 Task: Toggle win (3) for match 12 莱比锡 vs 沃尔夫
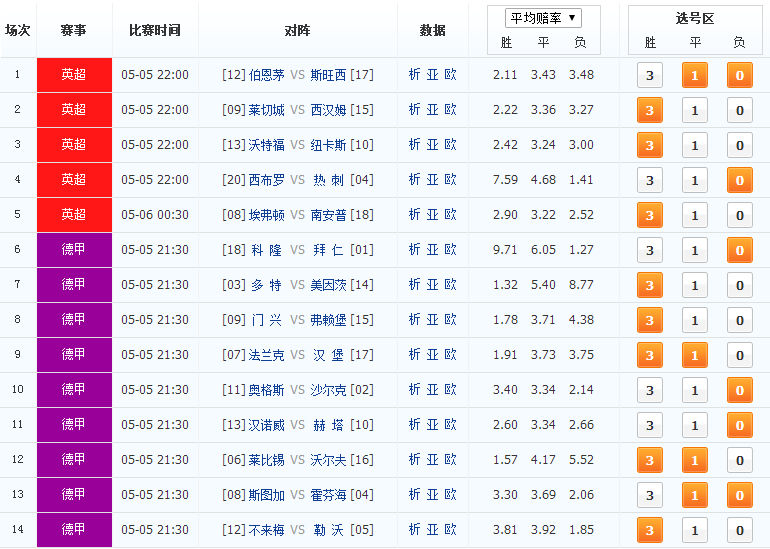[650, 460]
